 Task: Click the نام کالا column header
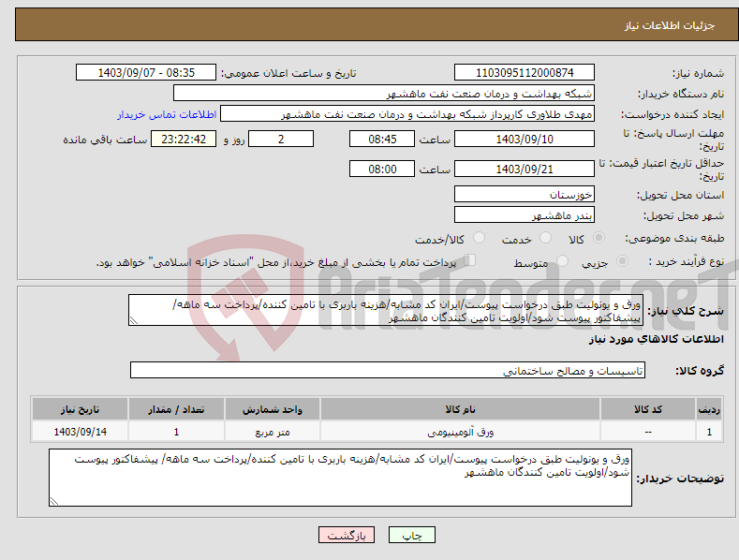(x=460, y=409)
